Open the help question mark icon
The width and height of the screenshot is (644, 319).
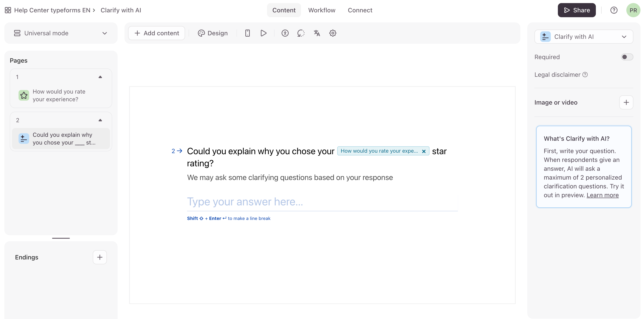point(614,10)
